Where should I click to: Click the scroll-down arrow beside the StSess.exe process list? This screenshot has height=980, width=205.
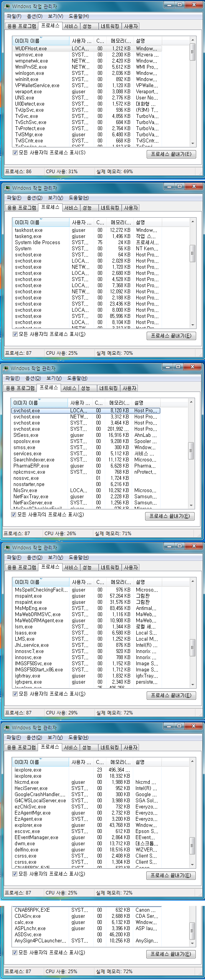click(191, 506)
